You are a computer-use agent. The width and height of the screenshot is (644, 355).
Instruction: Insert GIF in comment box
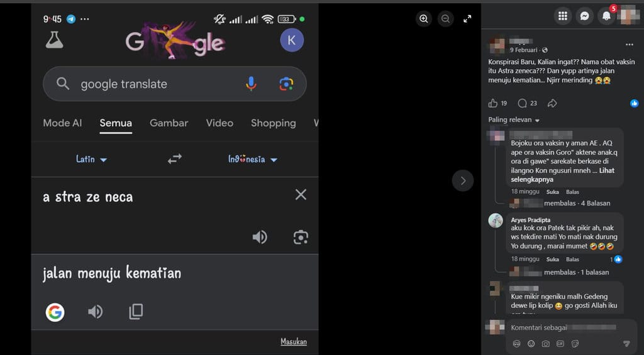click(560, 344)
